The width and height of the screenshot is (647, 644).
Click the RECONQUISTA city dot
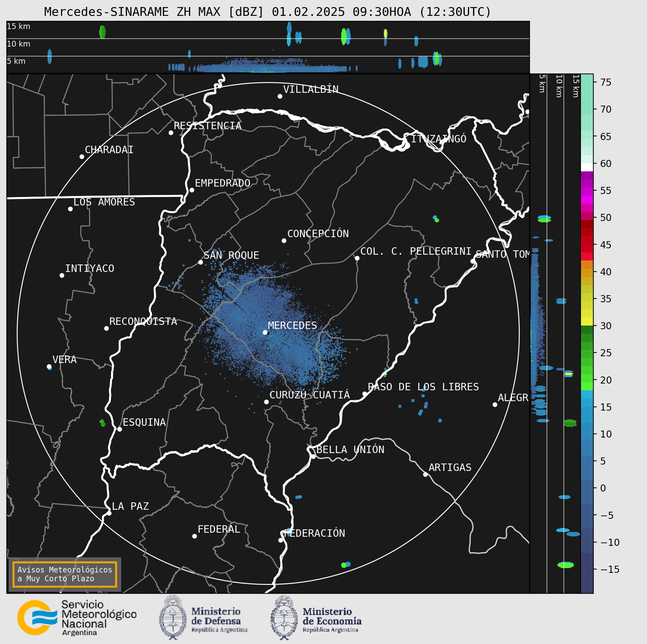pos(106,329)
